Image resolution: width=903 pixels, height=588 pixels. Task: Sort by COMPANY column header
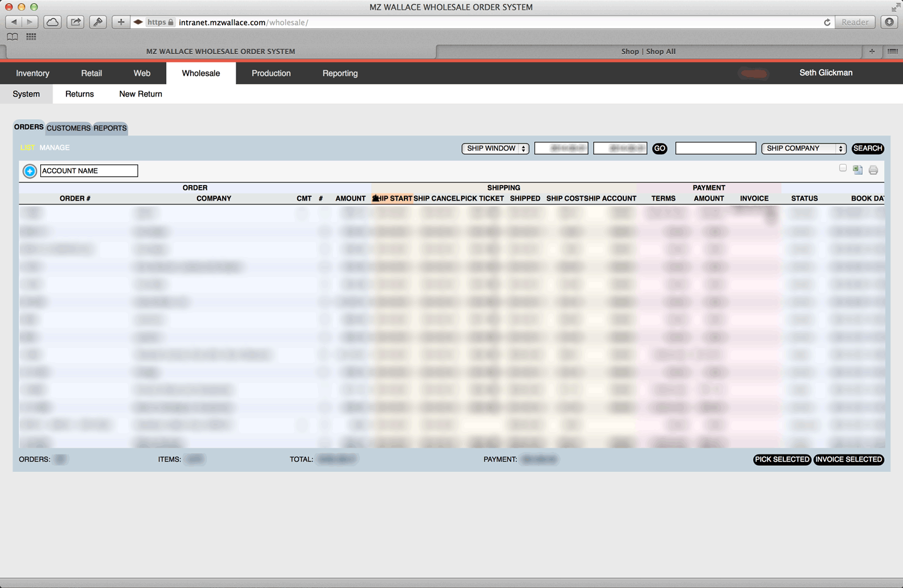tap(214, 199)
